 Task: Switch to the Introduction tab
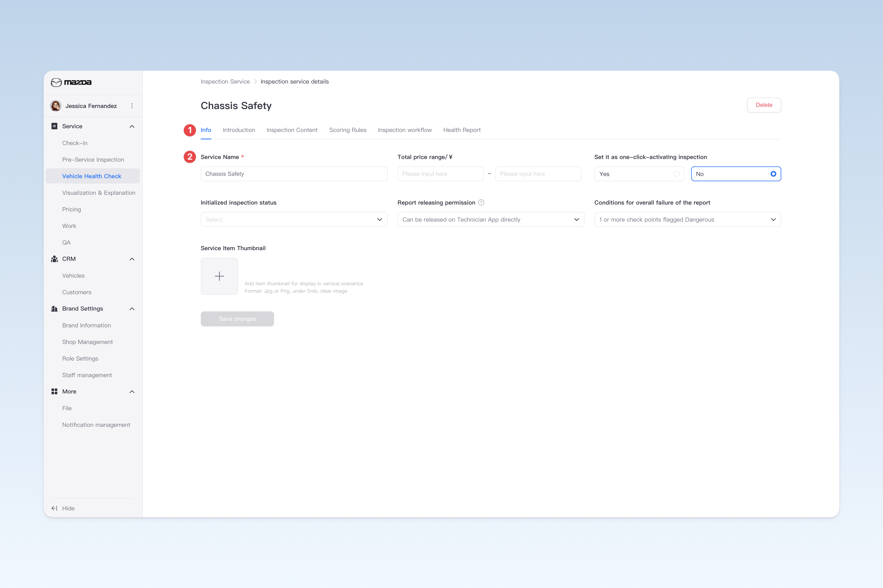pyautogui.click(x=239, y=130)
